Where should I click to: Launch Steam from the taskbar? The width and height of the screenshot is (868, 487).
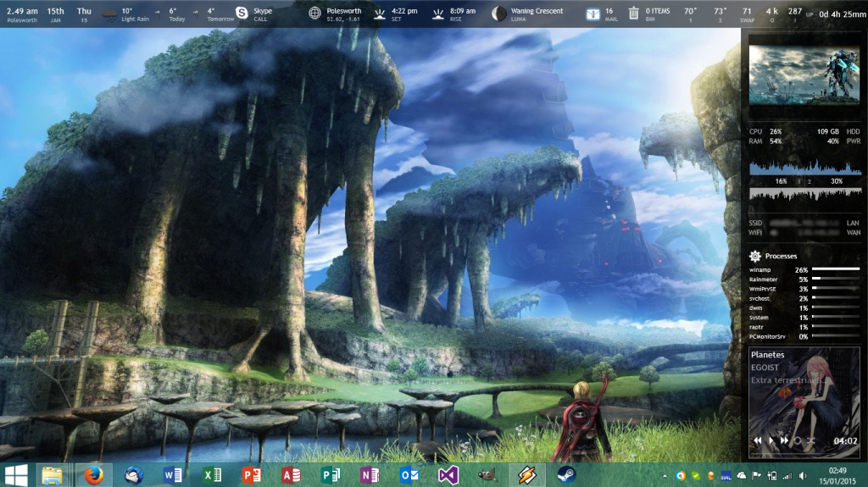tap(566, 475)
